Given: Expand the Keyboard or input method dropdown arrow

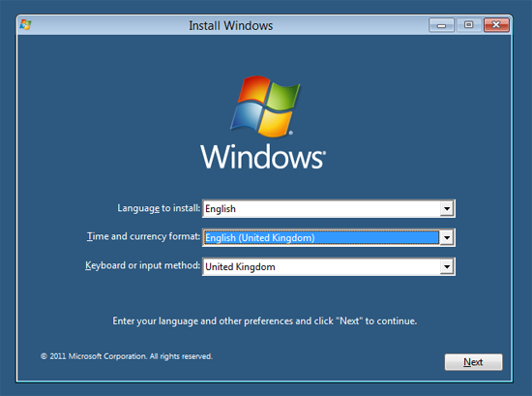Looking at the screenshot, I should (447, 266).
